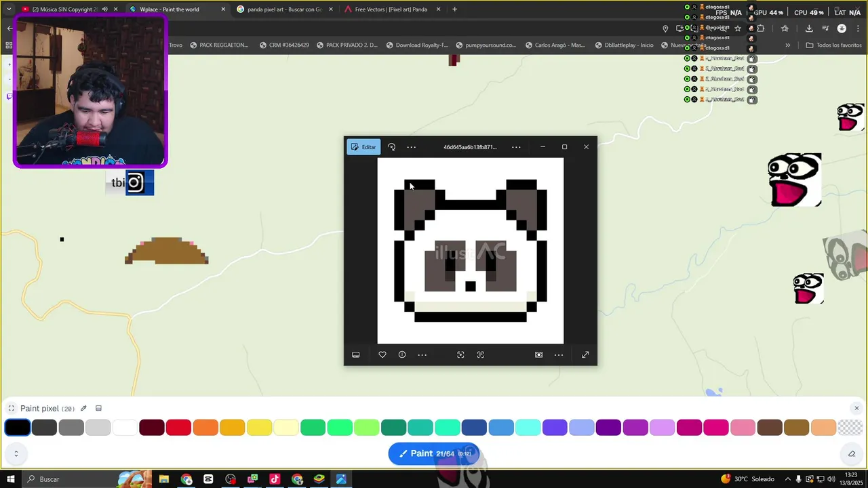Pick the orange color swatch
The width and height of the screenshot is (868, 488).
pos(205,428)
